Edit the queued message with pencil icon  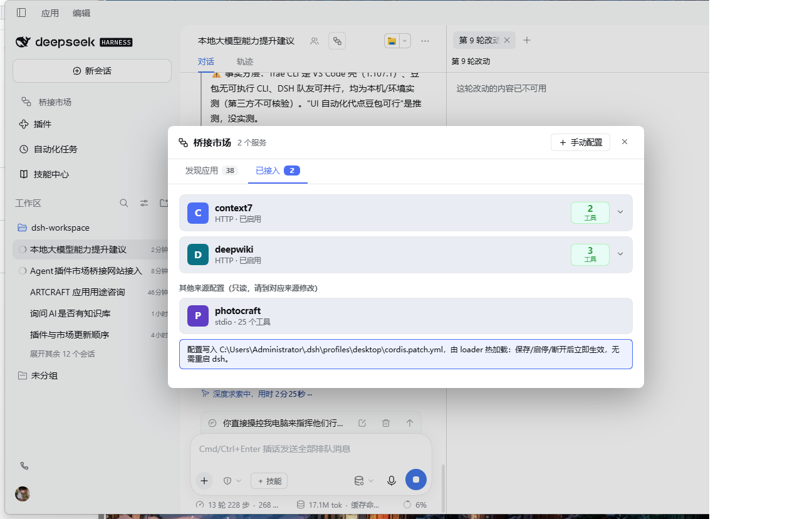pyautogui.click(x=362, y=423)
